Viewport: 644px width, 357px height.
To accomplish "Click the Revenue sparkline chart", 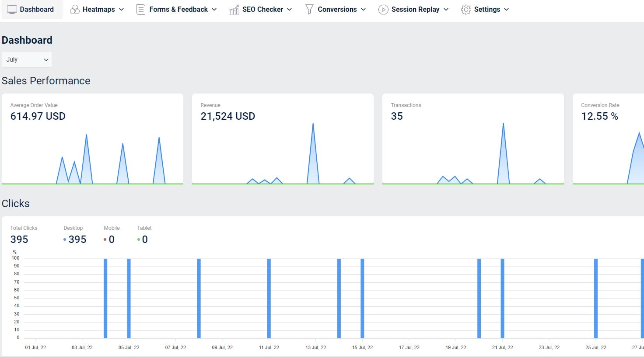I will 283,153.
